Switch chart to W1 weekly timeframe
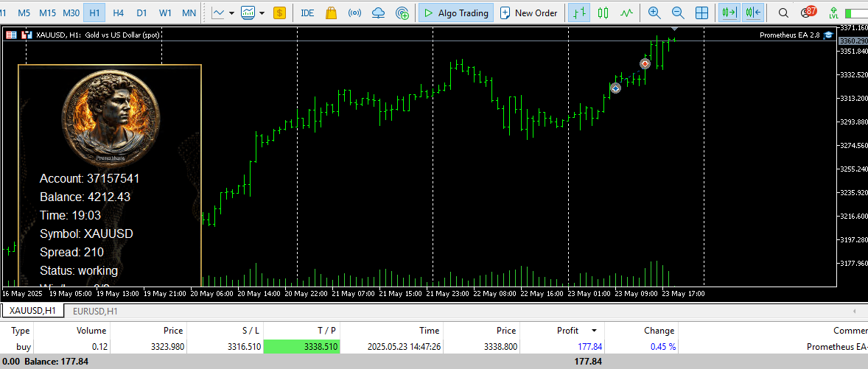The image size is (868, 369). (165, 13)
